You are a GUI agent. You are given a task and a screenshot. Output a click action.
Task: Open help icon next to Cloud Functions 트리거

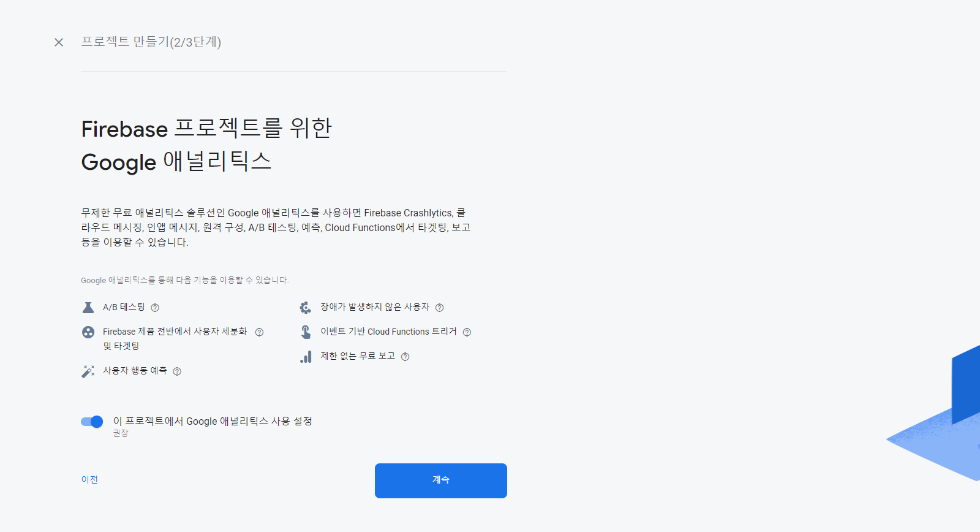point(467,332)
